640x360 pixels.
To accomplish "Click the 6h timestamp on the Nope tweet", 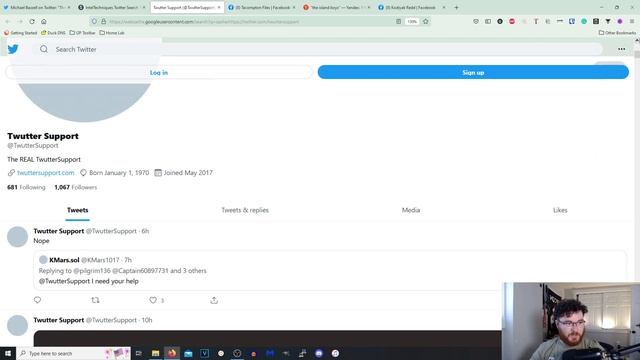I will [145, 231].
